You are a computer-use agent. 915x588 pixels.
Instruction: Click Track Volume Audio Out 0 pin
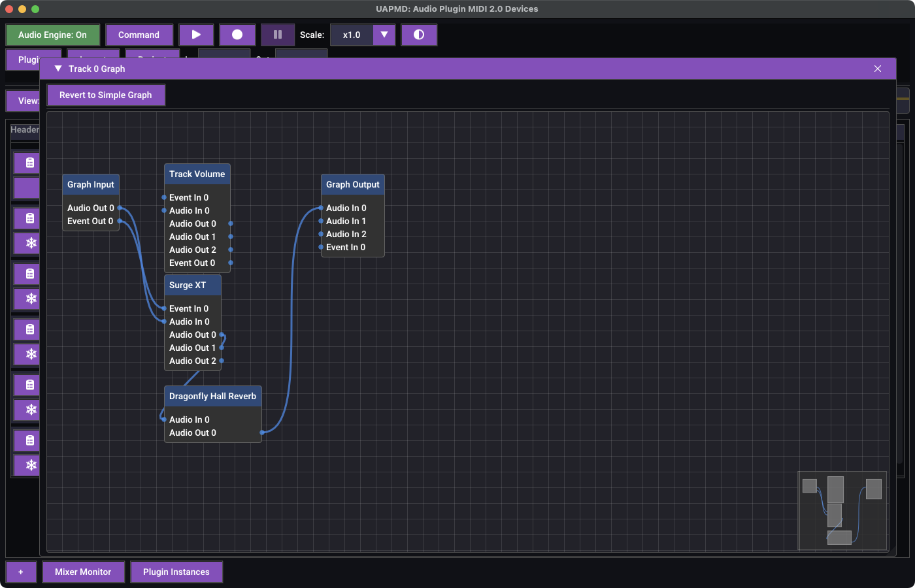tap(231, 223)
